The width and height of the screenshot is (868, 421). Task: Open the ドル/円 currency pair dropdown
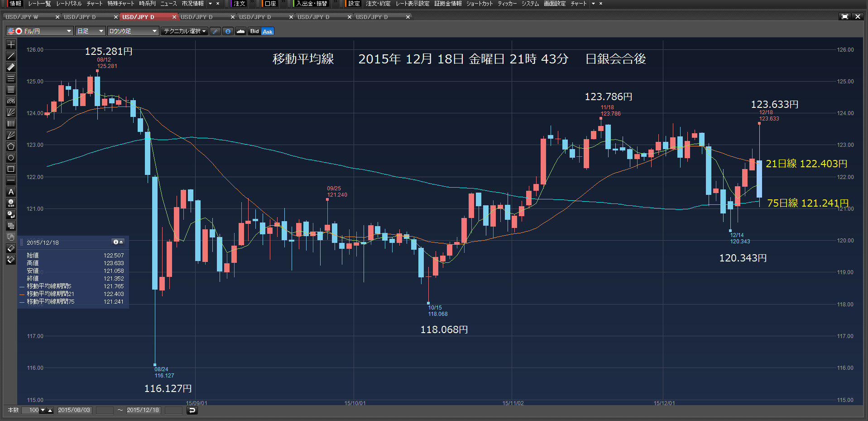pyautogui.click(x=39, y=31)
